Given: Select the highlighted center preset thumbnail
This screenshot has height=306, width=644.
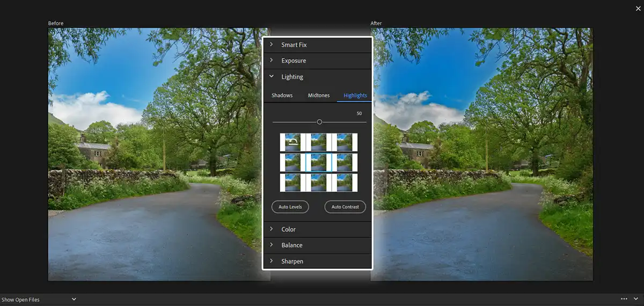Looking at the screenshot, I should pyautogui.click(x=319, y=162).
